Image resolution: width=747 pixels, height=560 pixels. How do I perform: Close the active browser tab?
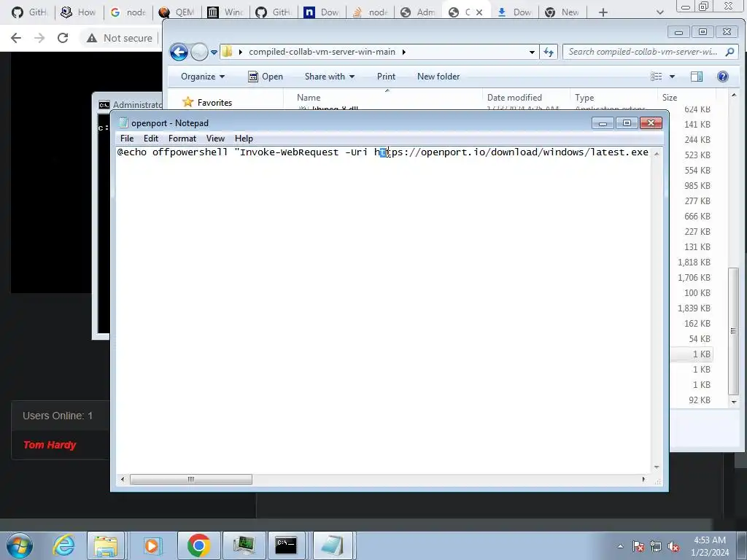pos(479,12)
